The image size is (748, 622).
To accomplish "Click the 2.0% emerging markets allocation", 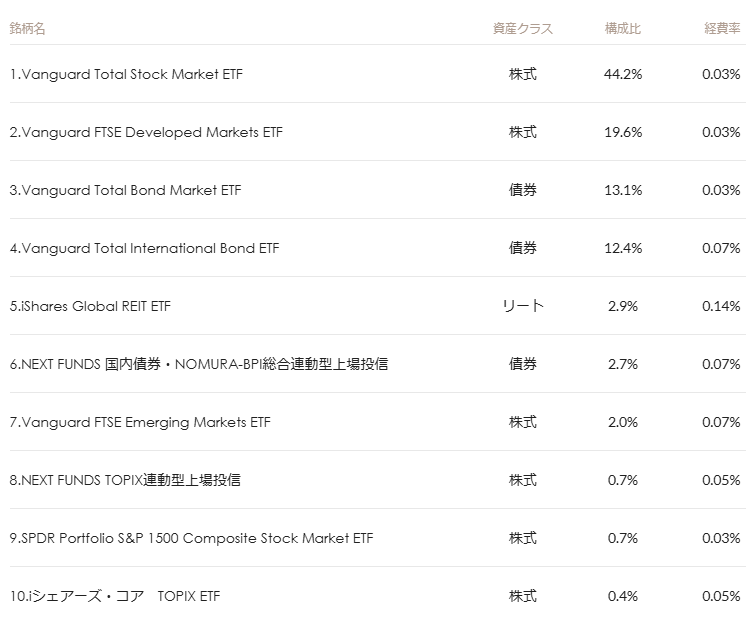I will tap(623, 422).
